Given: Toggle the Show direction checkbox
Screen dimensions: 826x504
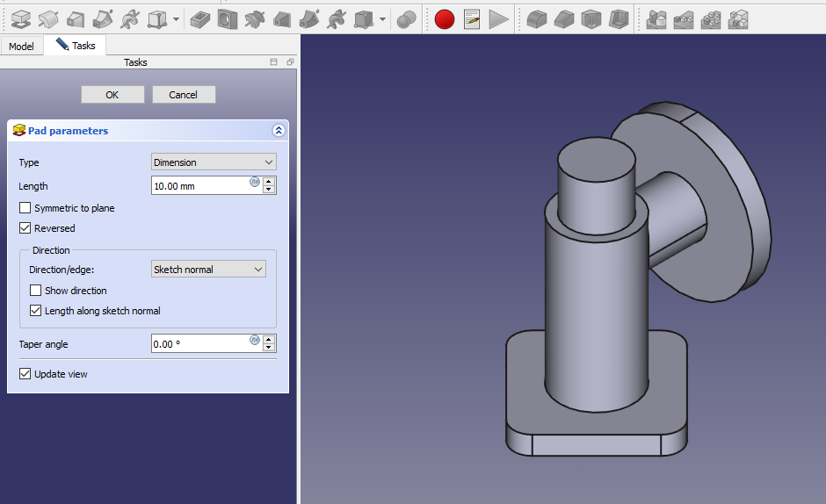Looking at the screenshot, I should [x=36, y=291].
